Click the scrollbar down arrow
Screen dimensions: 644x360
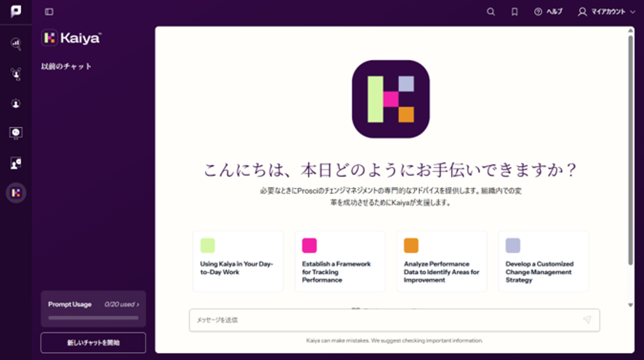click(630, 305)
